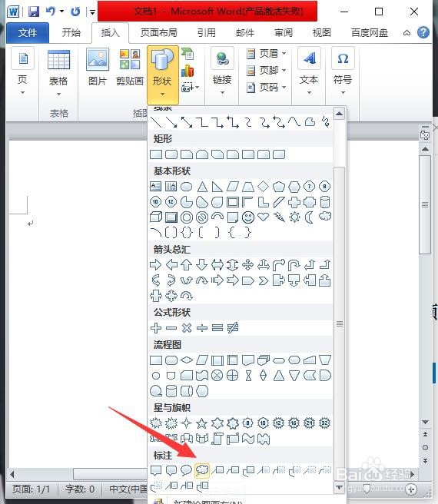Click the SmartArt icon
Viewport: 438px width, 504px height.
click(187, 53)
